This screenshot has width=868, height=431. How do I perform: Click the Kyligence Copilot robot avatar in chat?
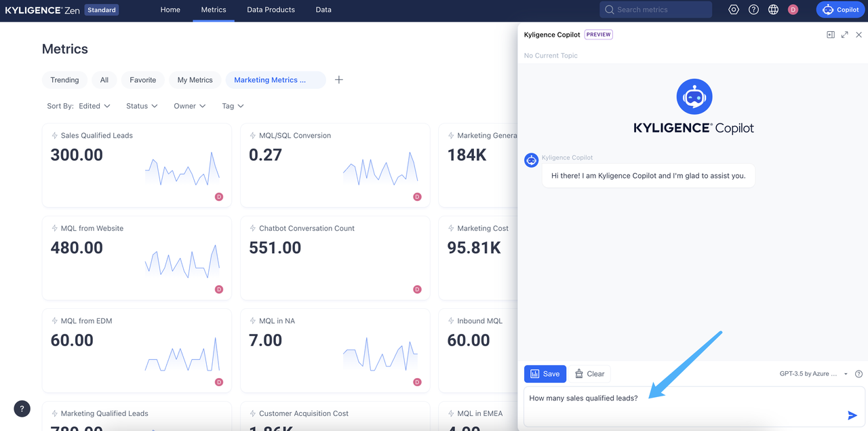coord(531,160)
